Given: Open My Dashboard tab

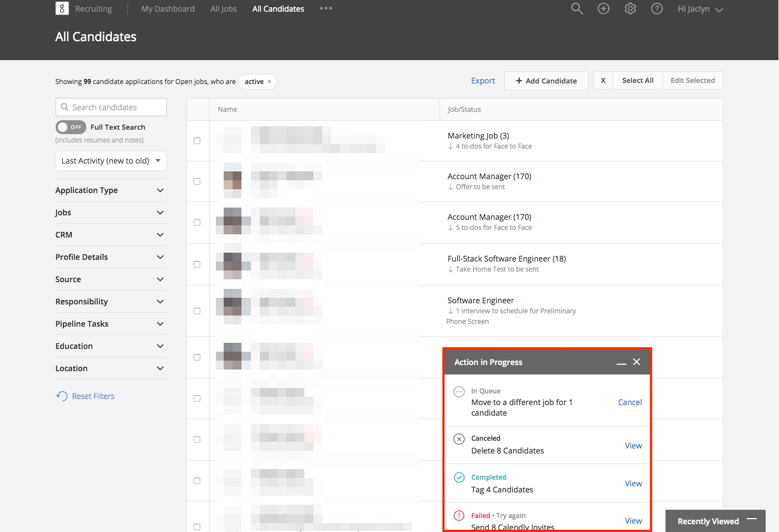Looking at the screenshot, I should point(168,9).
